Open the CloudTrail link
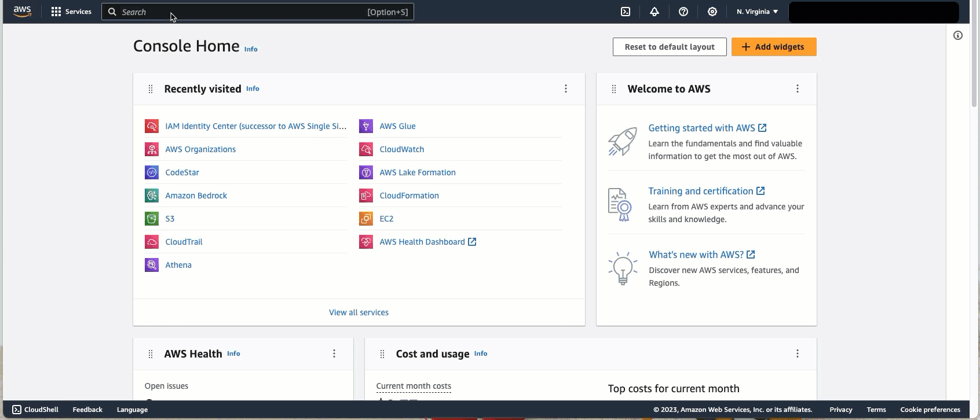980x420 pixels. [184, 242]
